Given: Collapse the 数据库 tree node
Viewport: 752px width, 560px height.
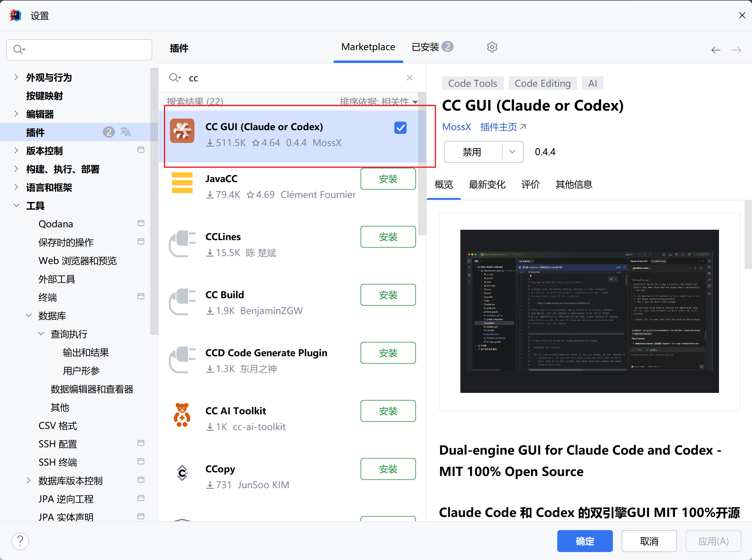Looking at the screenshot, I should click(29, 315).
